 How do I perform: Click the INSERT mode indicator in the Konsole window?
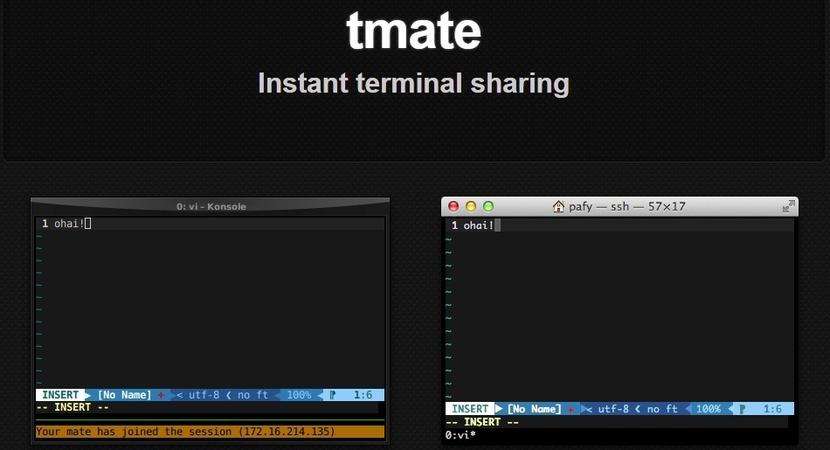point(60,395)
